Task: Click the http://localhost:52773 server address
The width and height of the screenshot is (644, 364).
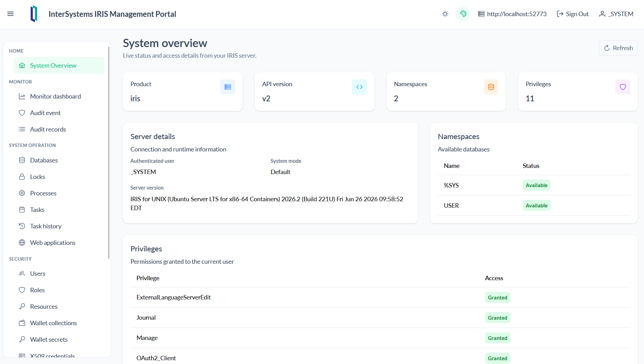Action: tap(517, 14)
